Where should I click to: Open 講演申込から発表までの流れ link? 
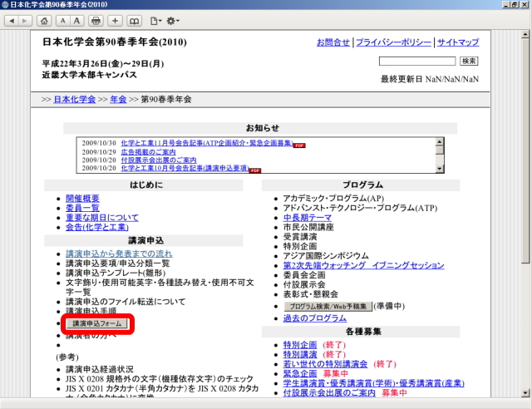pyautogui.click(x=119, y=254)
